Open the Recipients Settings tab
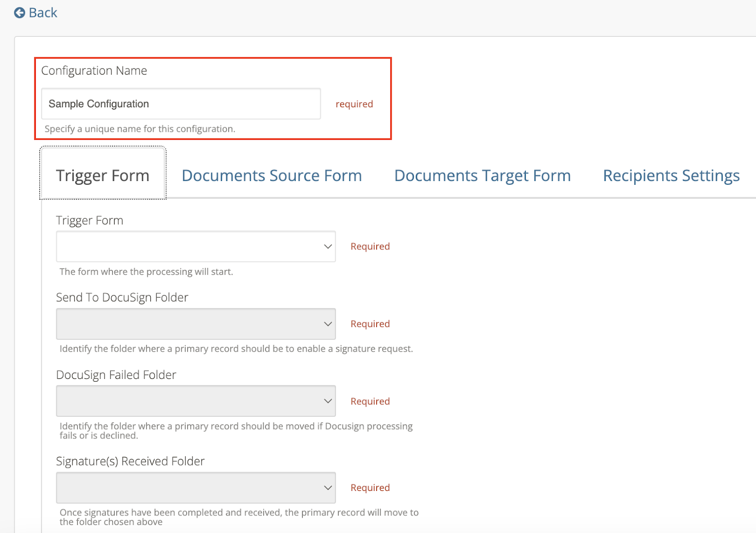The image size is (756, 533). click(x=670, y=175)
